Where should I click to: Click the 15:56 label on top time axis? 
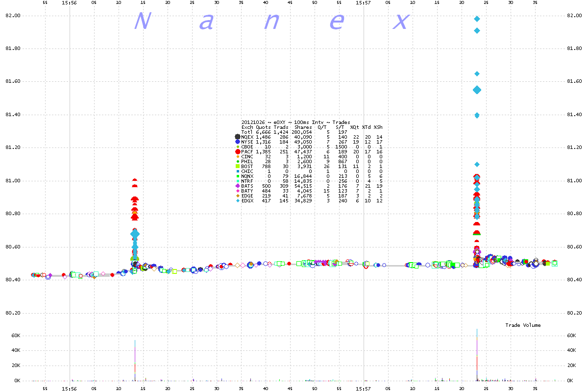coord(70,2)
